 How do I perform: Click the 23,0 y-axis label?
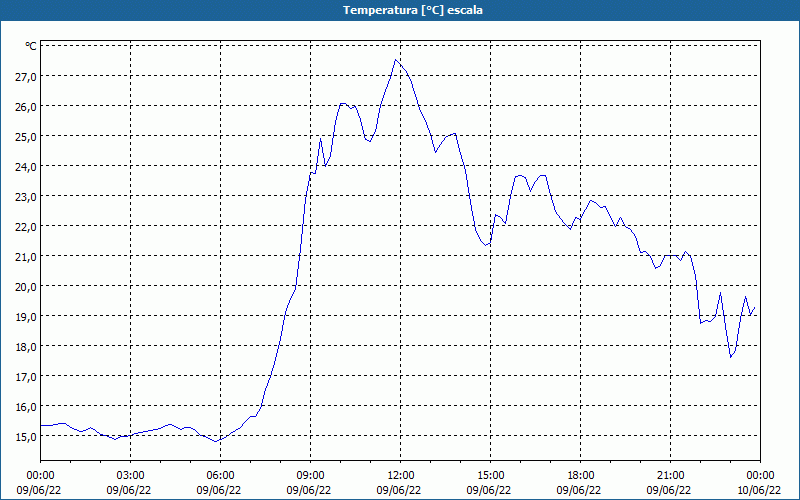(x=26, y=196)
